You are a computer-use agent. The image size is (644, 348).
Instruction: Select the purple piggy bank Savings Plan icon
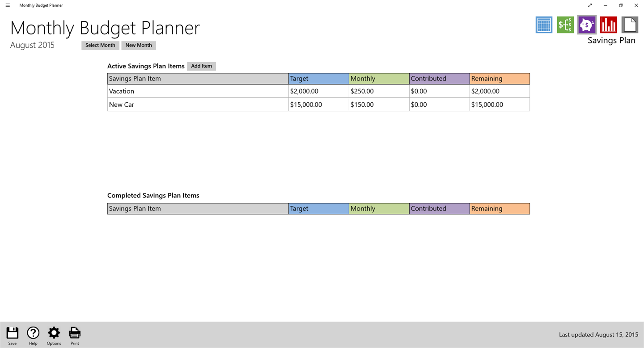pyautogui.click(x=587, y=25)
